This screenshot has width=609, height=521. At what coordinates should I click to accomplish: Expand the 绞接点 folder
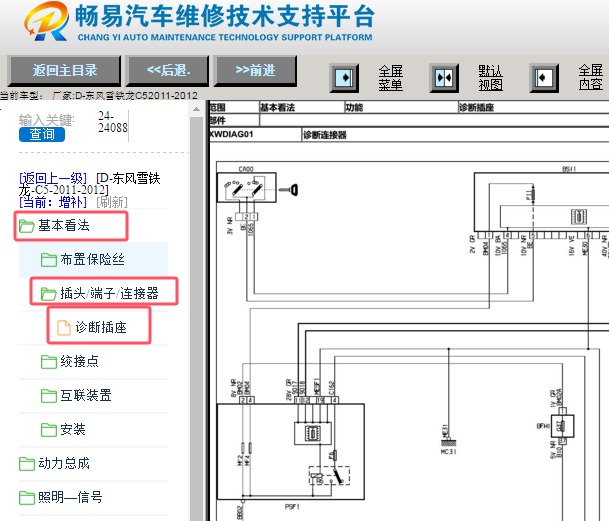[x=79, y=361]
